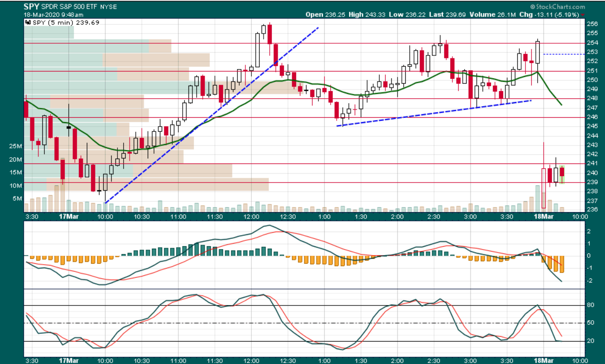Click the 80 level on the stochastic scale

pyautogui.click(x=590, y=306)
